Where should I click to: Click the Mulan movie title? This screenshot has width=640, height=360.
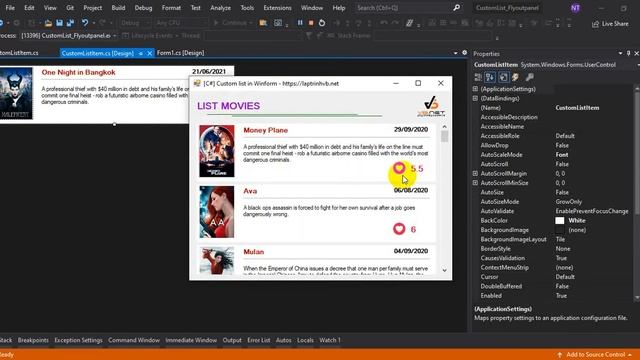(253, 252)
